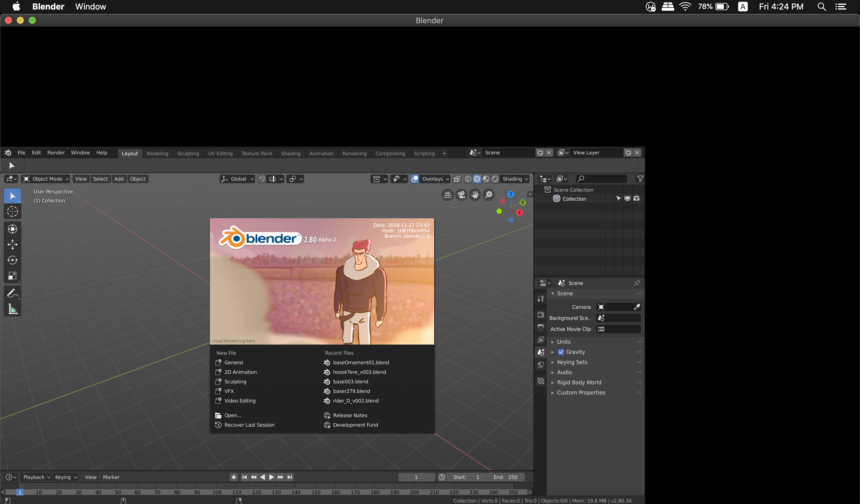The width and height of the screenshot is (860, 504).
Task: Toggle viewport Overlays button
Action: coord(415,179)
